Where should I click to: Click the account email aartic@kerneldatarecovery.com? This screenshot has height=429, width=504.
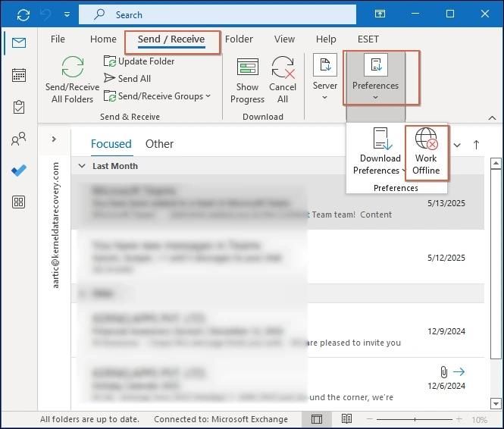click(55, 225)
